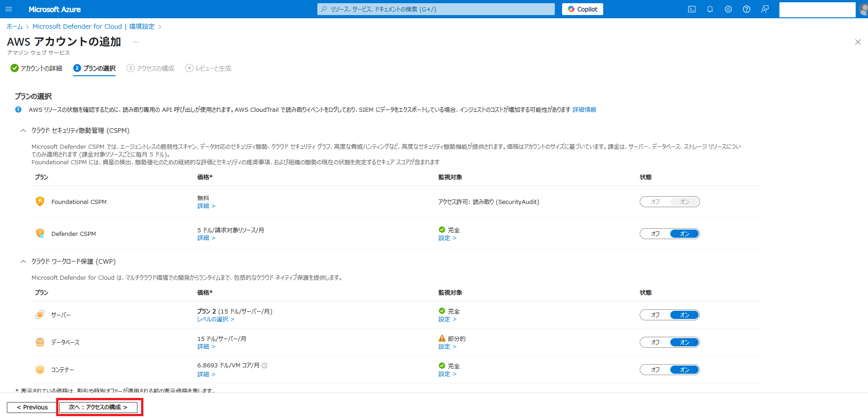Open 設定 for サーバー plan
868x418 pixels.
pyautogui.click(x=447, y=319)
